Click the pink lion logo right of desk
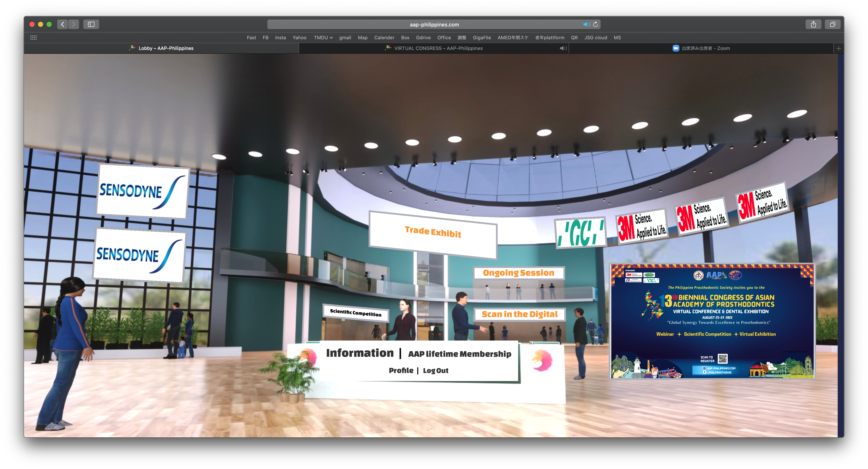The image size is (868, 469). pos(542,360)
